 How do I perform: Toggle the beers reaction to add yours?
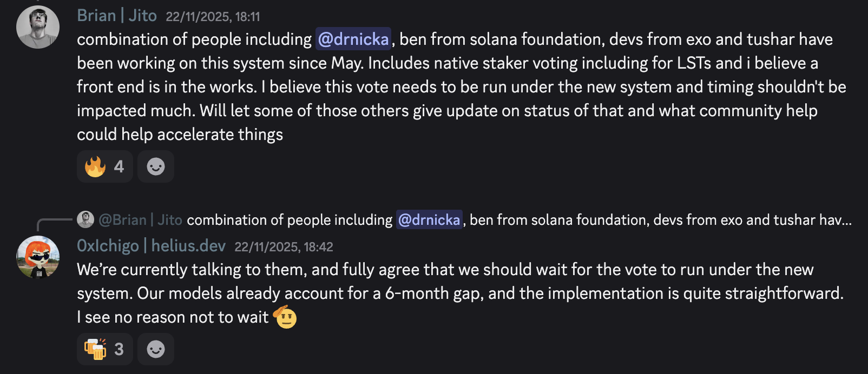[104, 349]
